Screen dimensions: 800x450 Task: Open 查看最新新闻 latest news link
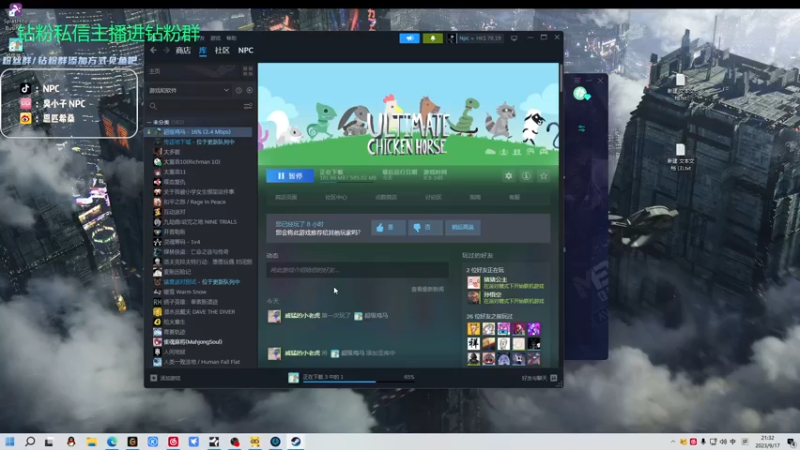point(427,289)
